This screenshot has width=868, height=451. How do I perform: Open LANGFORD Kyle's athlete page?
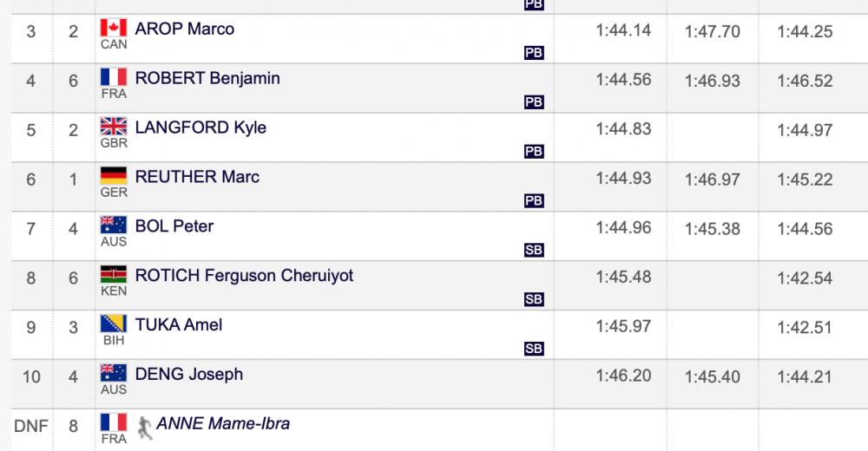click(201, 127)
